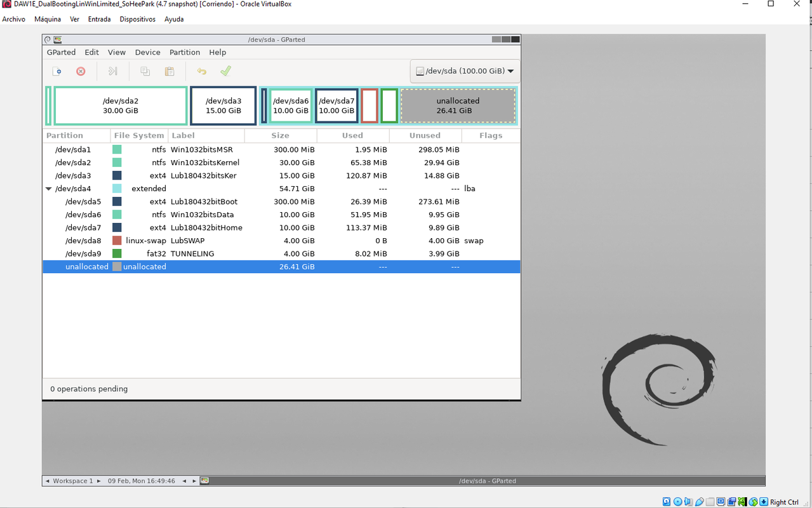Select the unallocated row in partition list
Screen dimensions: 812x508
point(281,267)
